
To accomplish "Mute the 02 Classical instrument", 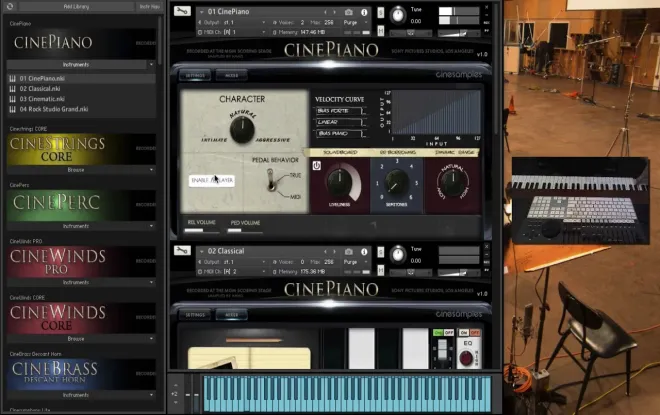I will [381, 270].
